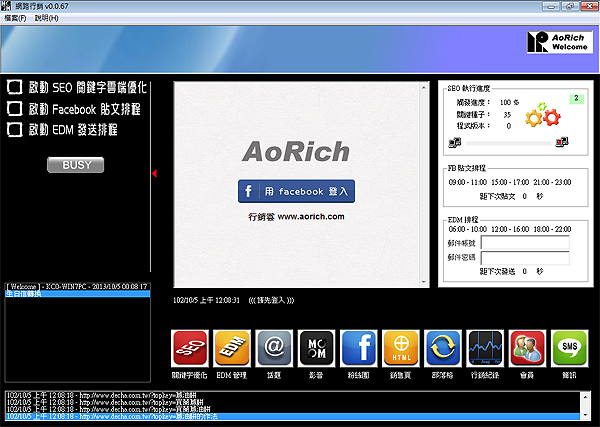The image size is (600, 427).
Task: Click the keyword seed count 35
Action: point(507,114)
